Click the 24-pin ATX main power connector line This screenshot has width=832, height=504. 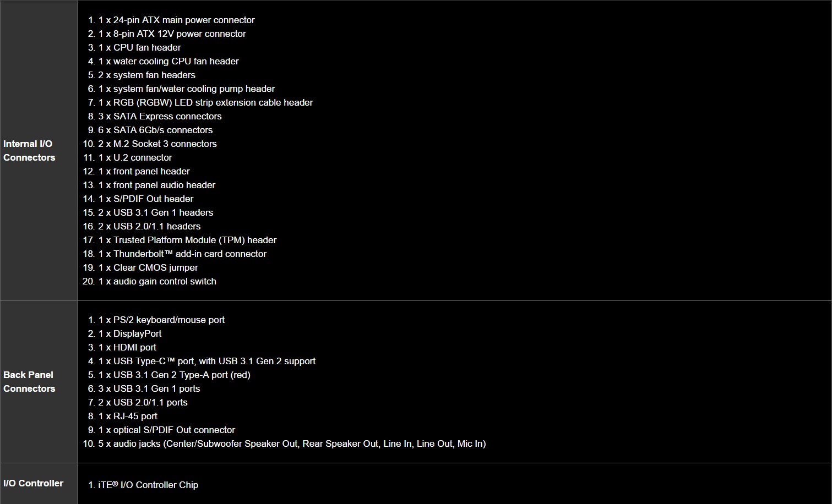click(x=176, y=20)
